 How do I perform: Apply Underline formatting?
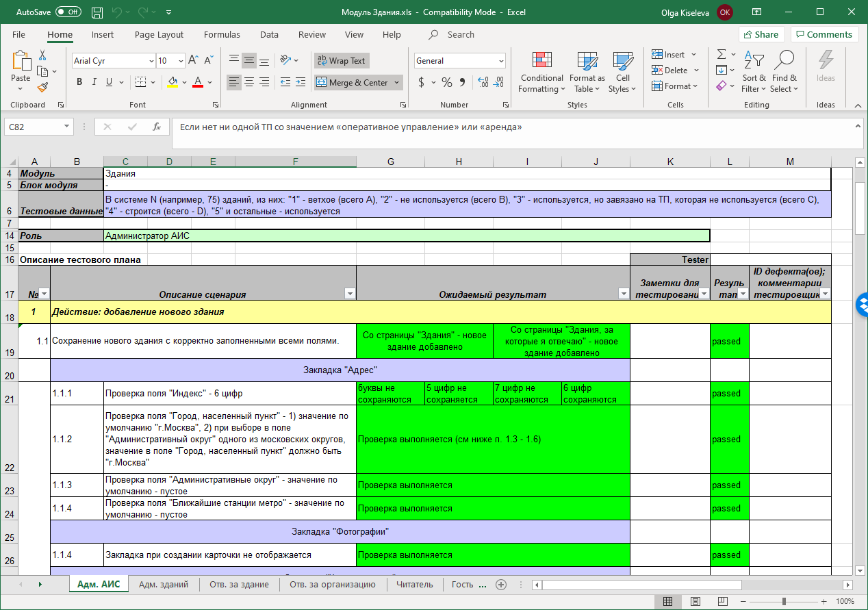coord(108,82)
